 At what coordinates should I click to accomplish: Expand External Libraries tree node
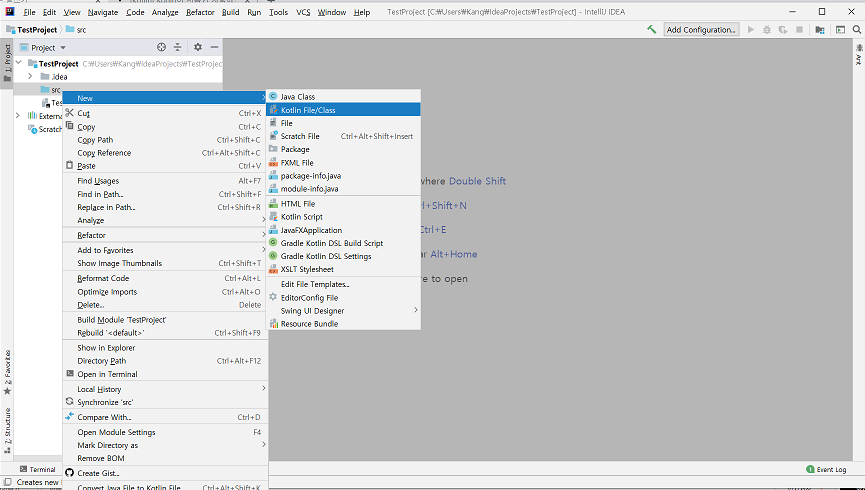pyautogui.click(x=18, y=115)
